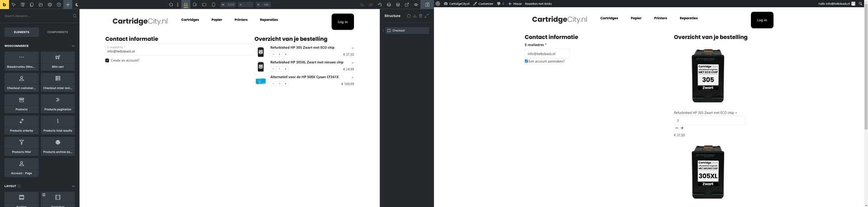The height and width of the screenshot is (207, 868).
Task: Click the Papier menu item in frontend preview
Action: point(636,18)
